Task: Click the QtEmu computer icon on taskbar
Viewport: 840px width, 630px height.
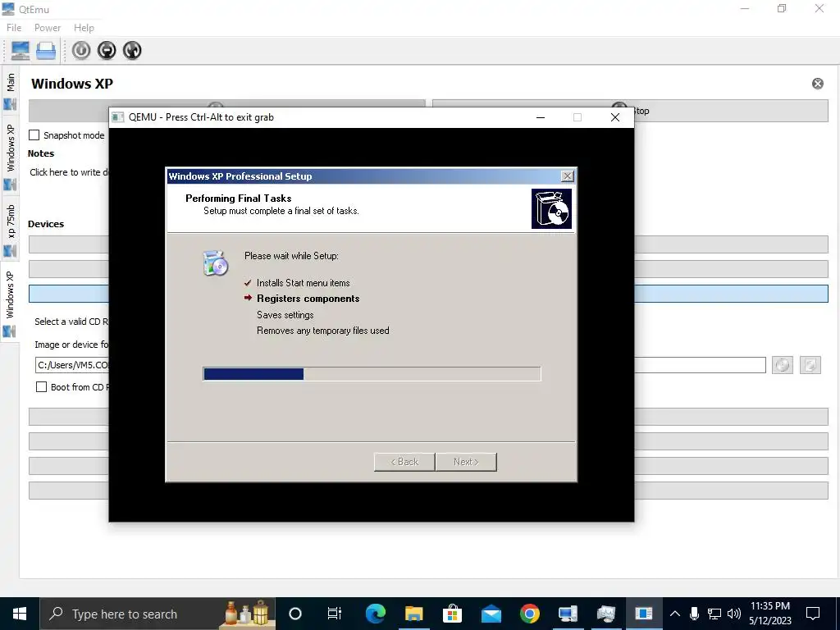Action: point(568,614)
